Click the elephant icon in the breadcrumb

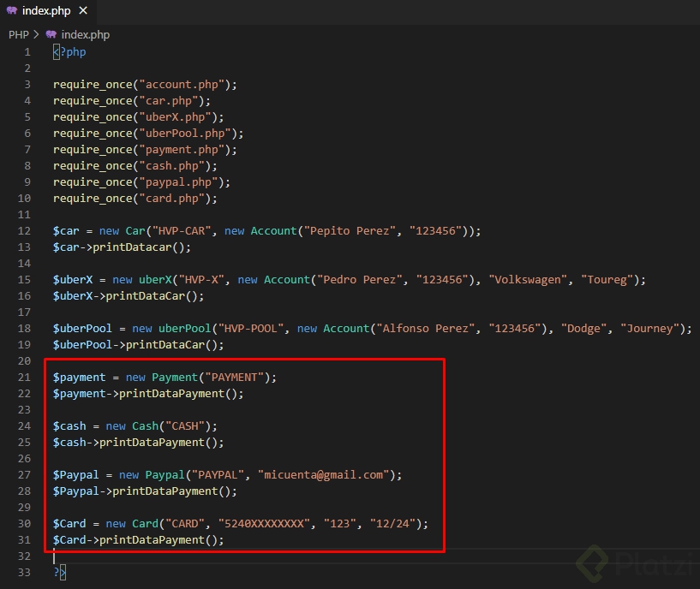[51, 35]
